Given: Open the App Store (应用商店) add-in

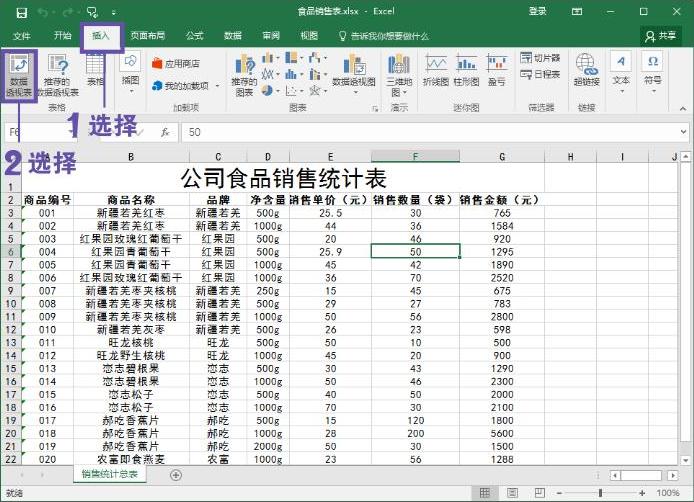Looking at the screenshot, I should pyautogui.click(x=176, y=64).
